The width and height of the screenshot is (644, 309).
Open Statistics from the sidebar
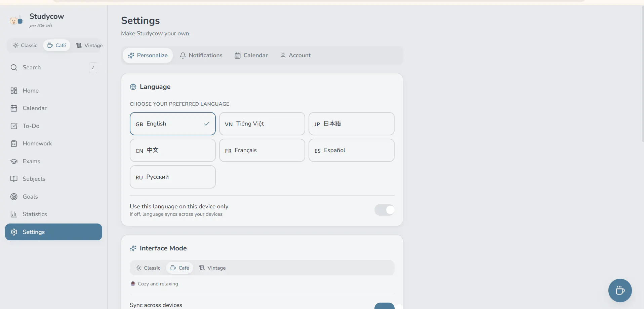click(x=53, y=214)
